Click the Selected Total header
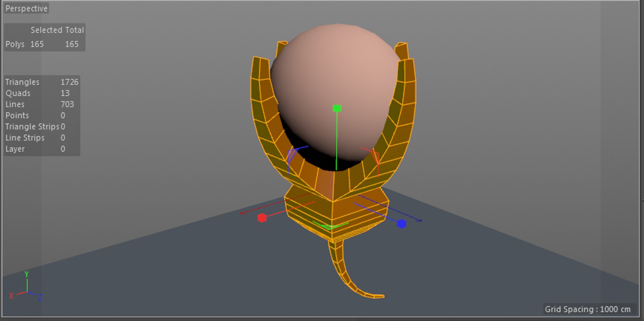The height and width of the screenshot is (321, 644). (x=57, y=30)
